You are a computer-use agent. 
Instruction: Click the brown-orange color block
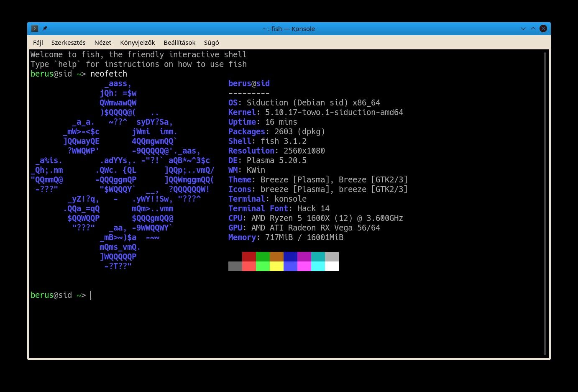pos(276,256)
